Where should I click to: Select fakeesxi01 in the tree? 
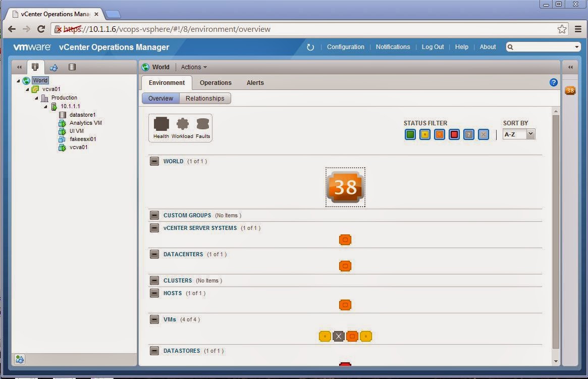click(x=83, y=139)
